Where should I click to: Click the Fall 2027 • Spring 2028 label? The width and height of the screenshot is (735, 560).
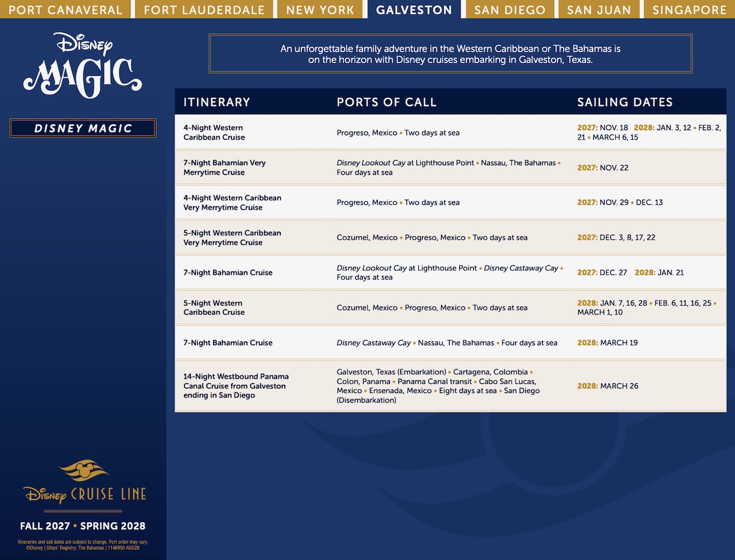click(83, 526)
